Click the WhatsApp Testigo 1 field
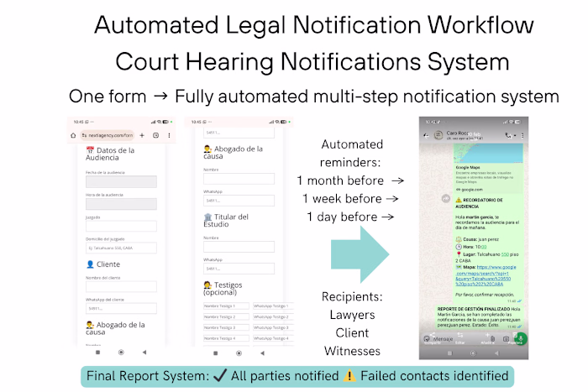588x392 pixels. click(x=273, y=306)
